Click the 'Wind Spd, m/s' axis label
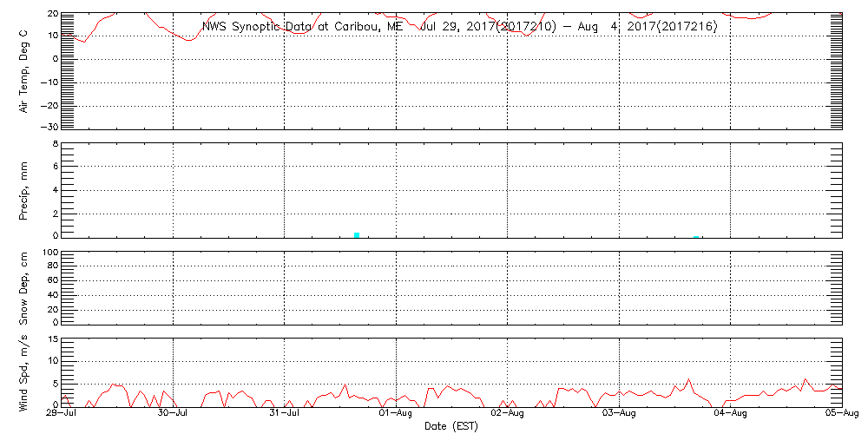 click(24, 372)
